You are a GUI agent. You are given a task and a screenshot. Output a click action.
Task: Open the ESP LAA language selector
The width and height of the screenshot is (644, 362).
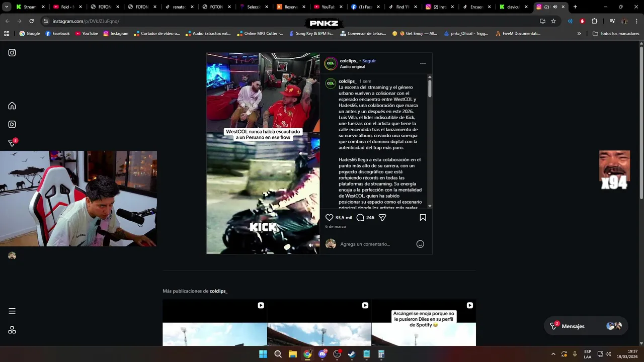click(x=588, y=354)
